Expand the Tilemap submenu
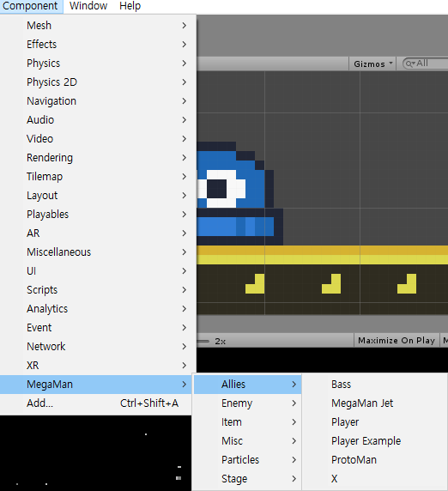The width and height of the screenshot is (448, 491). (x=98, y=176)
